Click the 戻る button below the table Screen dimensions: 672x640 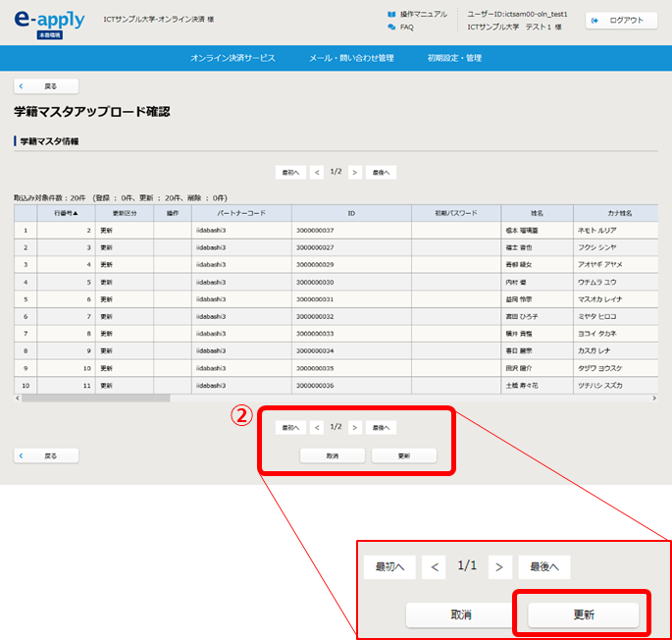tap(46, 455)
